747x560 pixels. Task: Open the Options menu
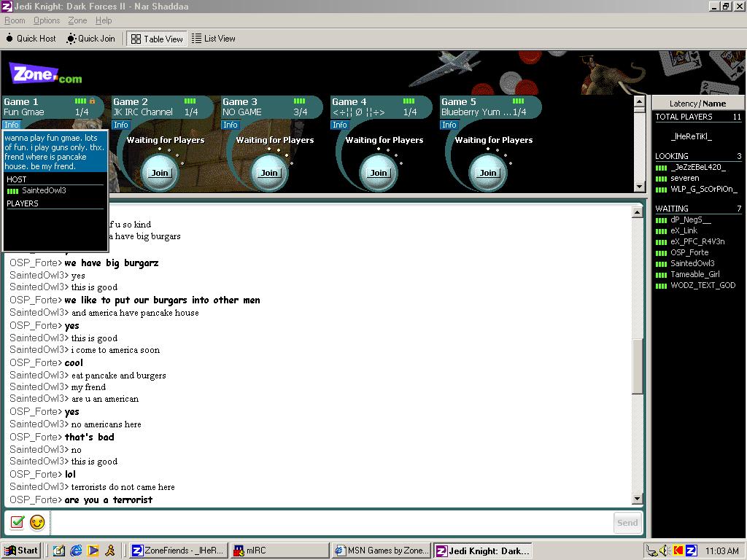pyautogui.click(x=47, y=20)
